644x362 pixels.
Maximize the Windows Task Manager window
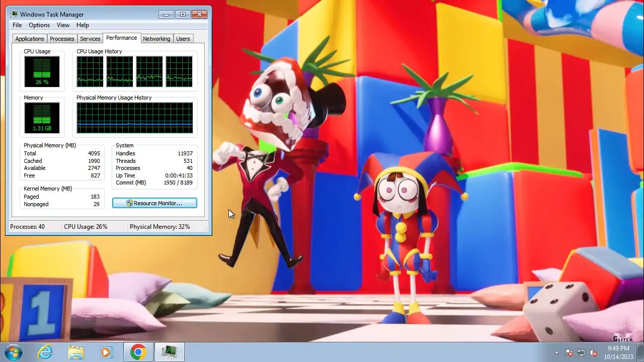coord(183,14)
